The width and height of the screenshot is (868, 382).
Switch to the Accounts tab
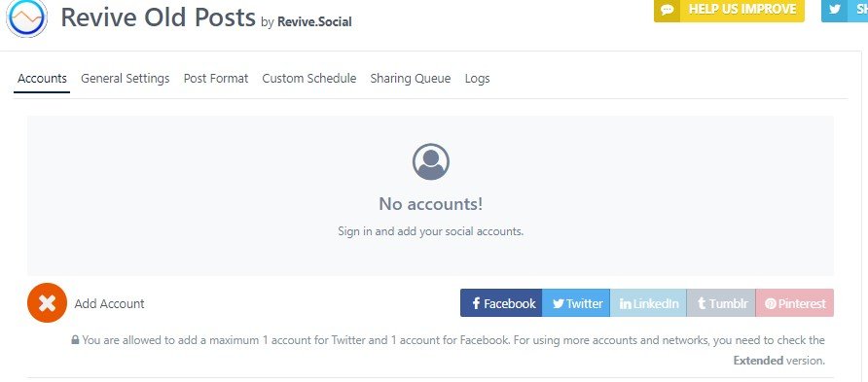(42, 79)
